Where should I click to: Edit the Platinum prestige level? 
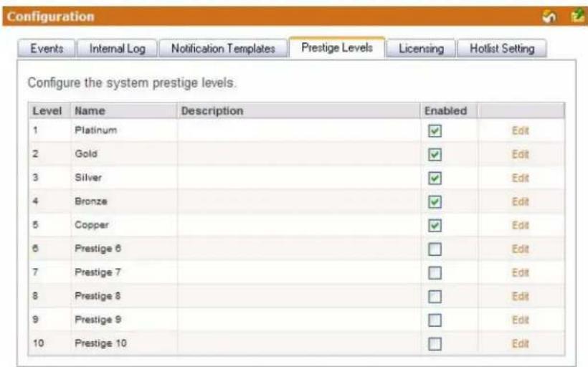click(520, 130)
